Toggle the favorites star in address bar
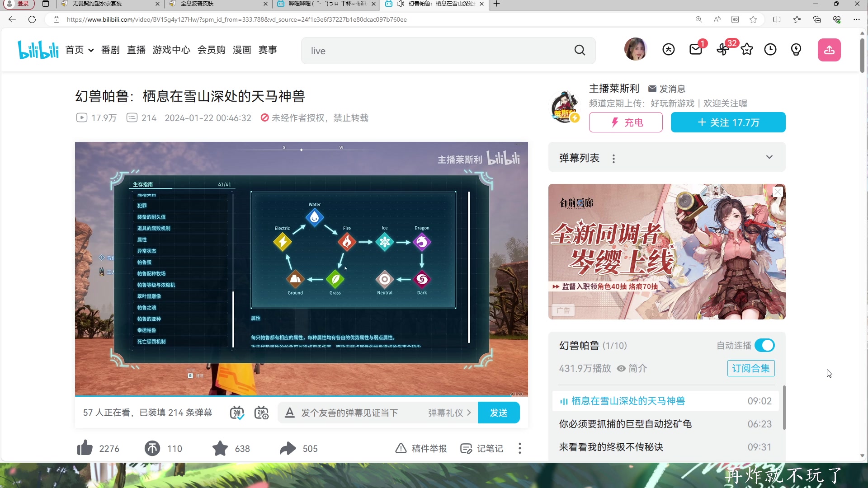Image resolution: width=868 pixels, height=488 pixels. pos(753,19)
